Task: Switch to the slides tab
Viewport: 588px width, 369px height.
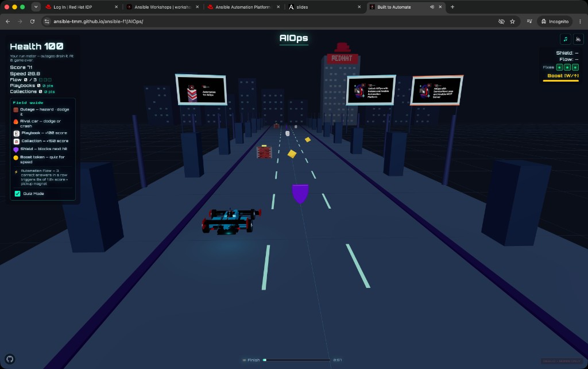Action: (x=324, y=7)
